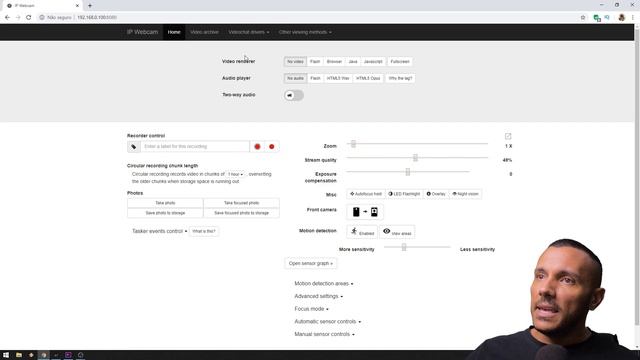The height and width of the screenshot is (360, 640).
Task: Click the Stream quality slider handle
Action: (416, 158)
